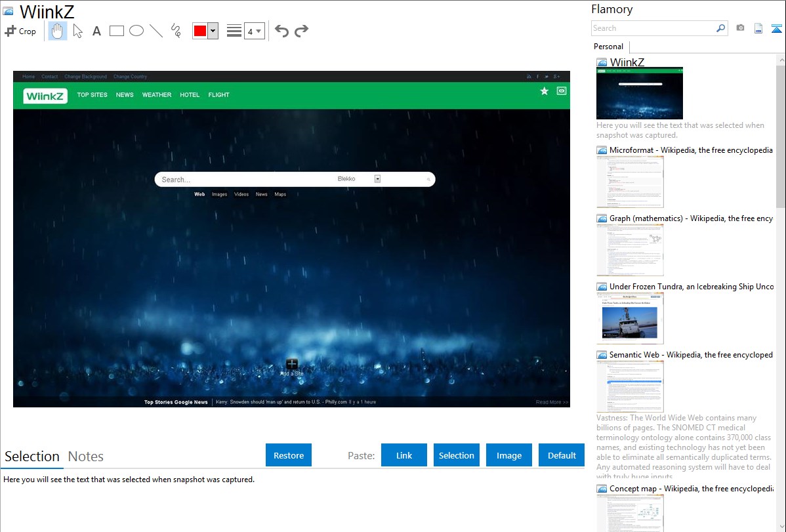The height and width of the screenshot is (532, 786).
Task: Choose the arrow pointer tool
Action: (x=77, y=31)
